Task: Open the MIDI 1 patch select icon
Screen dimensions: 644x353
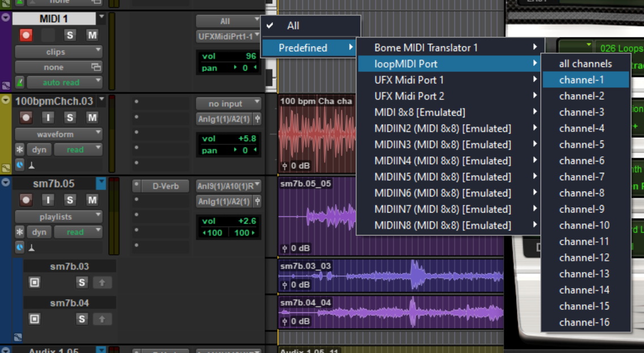Action: click(x=95, y=67)
